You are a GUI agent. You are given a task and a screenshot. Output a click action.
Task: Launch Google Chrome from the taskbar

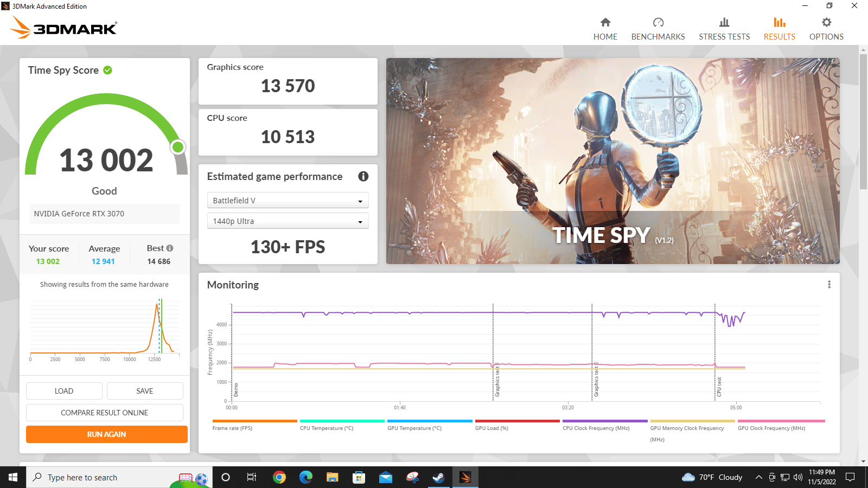[279, 477]
